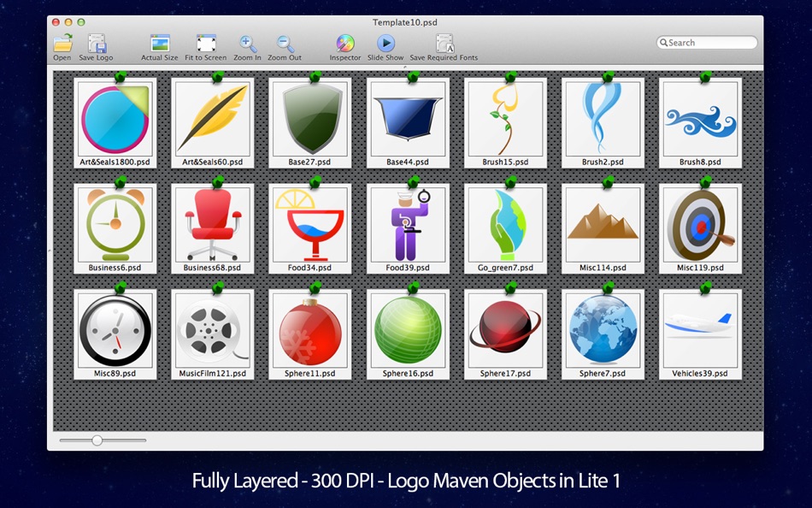The image size is (812, 508).
Task: Click the Art&Seals60.psd file name label
Action: pos(212,162)
